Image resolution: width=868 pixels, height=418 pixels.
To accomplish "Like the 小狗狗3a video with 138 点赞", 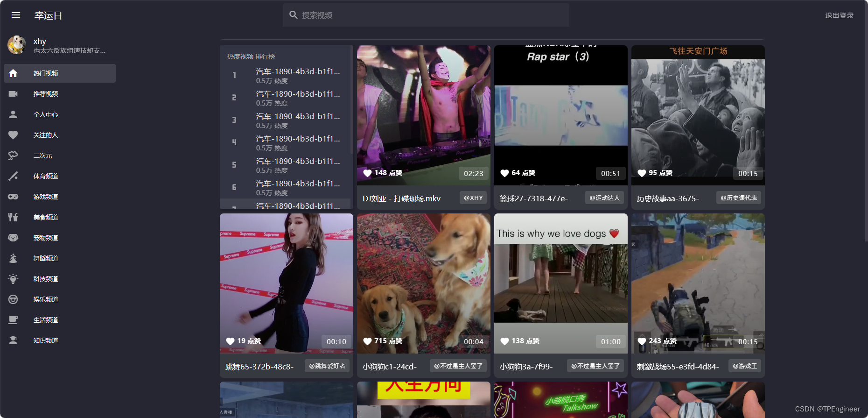I will tap(504, 341).
